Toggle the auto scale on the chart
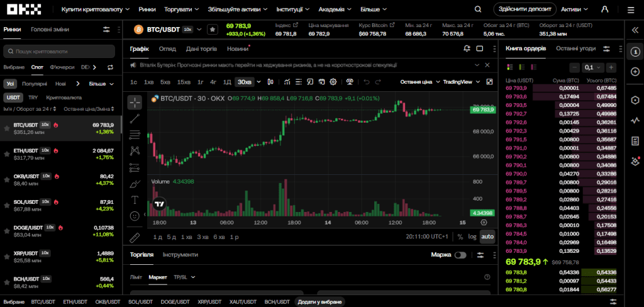Viewport: 644px width, 307px height. coord(487,237)
